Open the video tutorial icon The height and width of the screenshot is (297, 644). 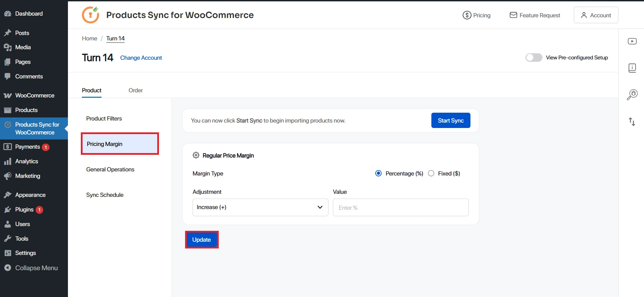pos(632,41)
